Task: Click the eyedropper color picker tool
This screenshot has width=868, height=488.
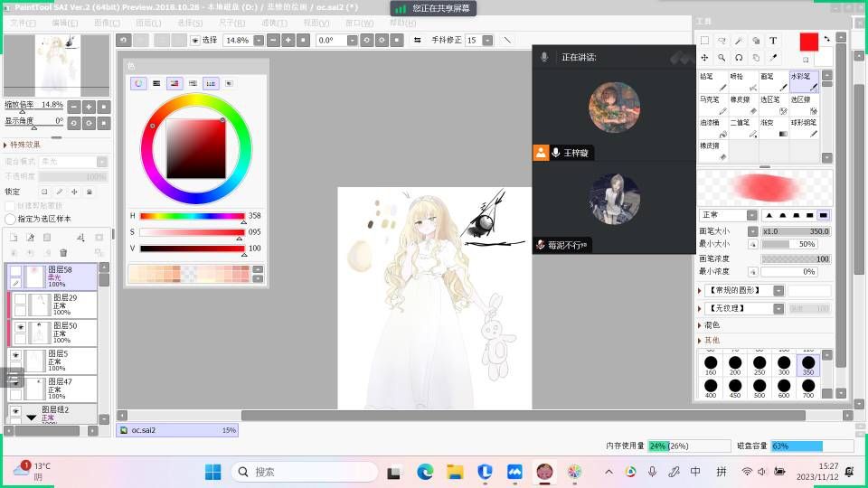Action: [773, 58]
